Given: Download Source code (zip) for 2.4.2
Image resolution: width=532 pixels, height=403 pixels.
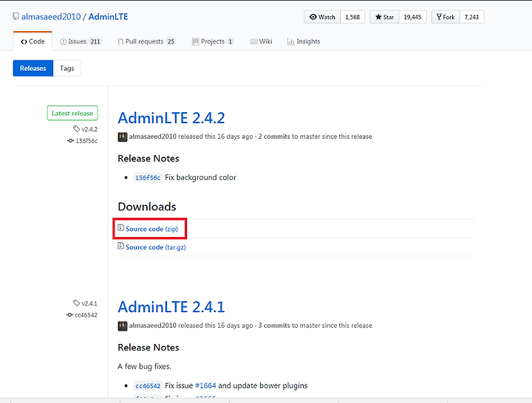Looking at the screenshot, I should (x=151, y=229).
